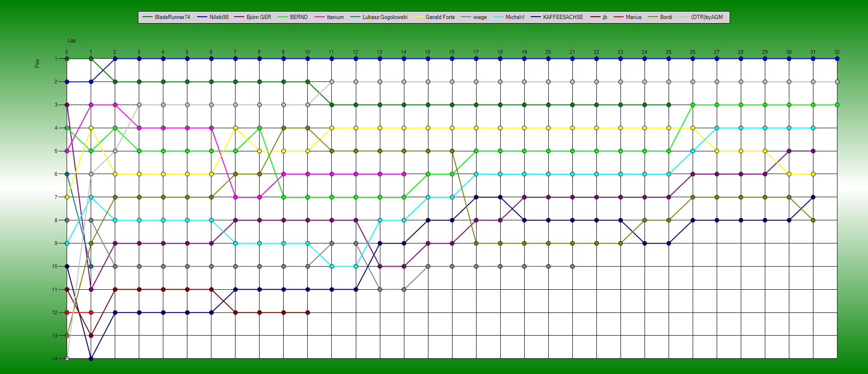The image size is (868, 374).
Task: Click the bright green swatch beside BERND
Action: 283,17
